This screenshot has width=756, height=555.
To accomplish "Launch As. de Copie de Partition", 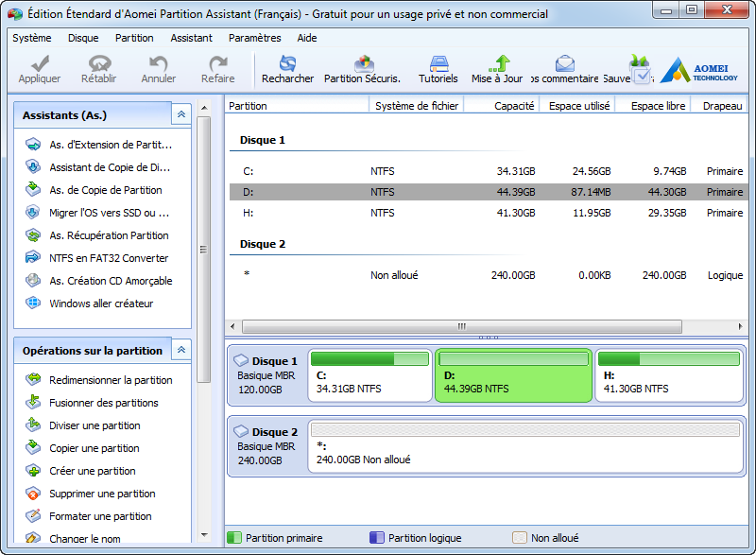I will click(x=94, y=190).
